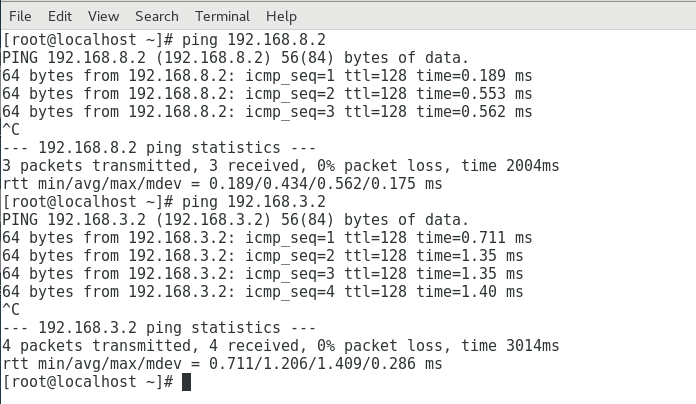The height and width of the screenshot is (404, 696).
Task: Click the rtt line with 0.711/1.206/1.409/0.286
Action: tap(222, 364)
